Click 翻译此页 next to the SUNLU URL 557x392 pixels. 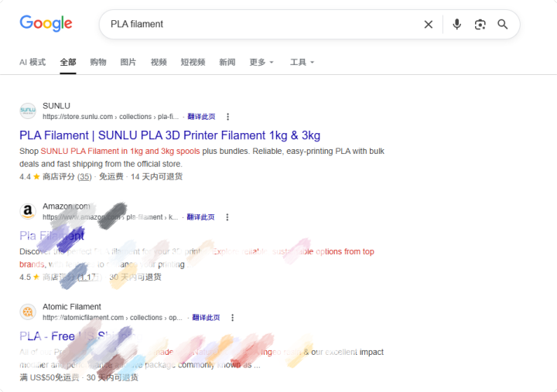pyautogui.click(x=201, y=117)
